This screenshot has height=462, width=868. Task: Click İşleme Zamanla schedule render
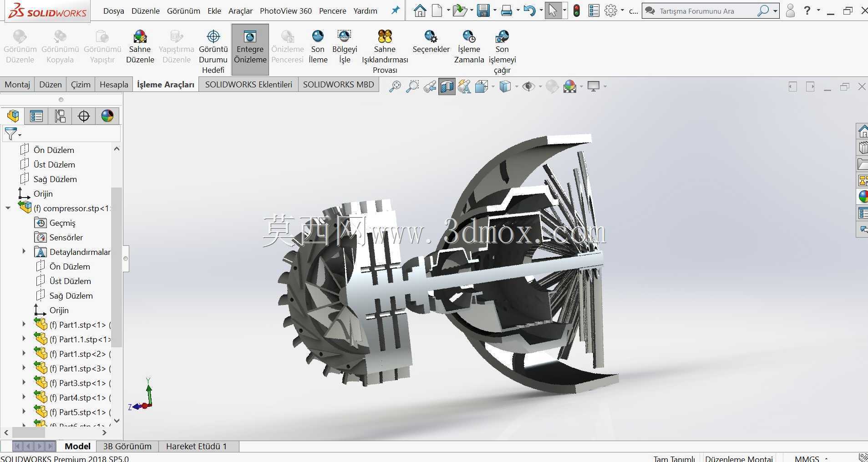click(469, 47)
